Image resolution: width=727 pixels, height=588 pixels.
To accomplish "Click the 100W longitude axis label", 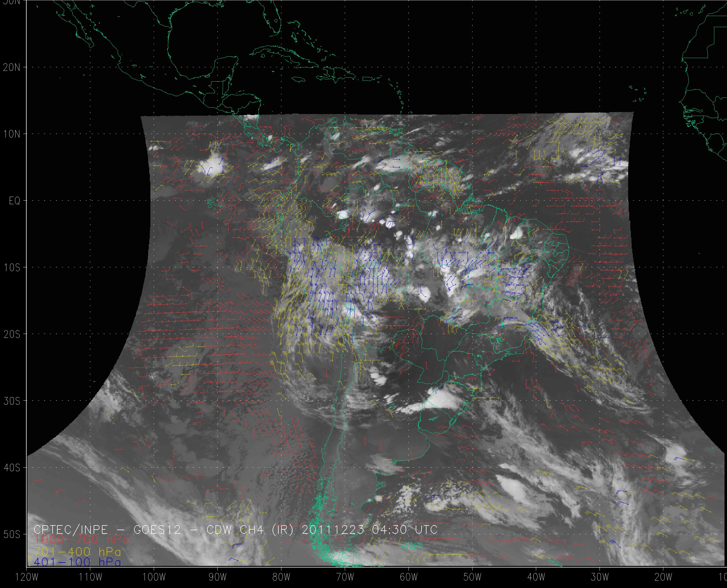I will pyautogui.click(x=154, y=577).
